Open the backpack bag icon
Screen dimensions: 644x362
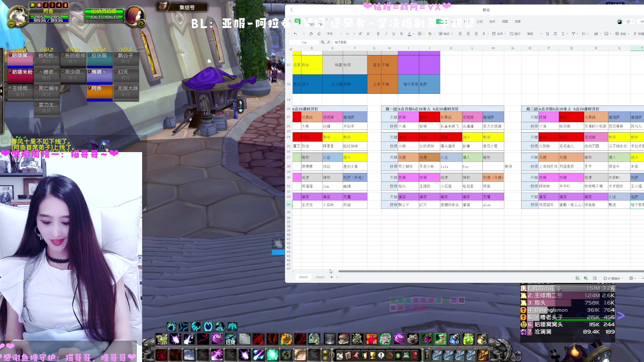pyautogui.click(x=482, y=355)
